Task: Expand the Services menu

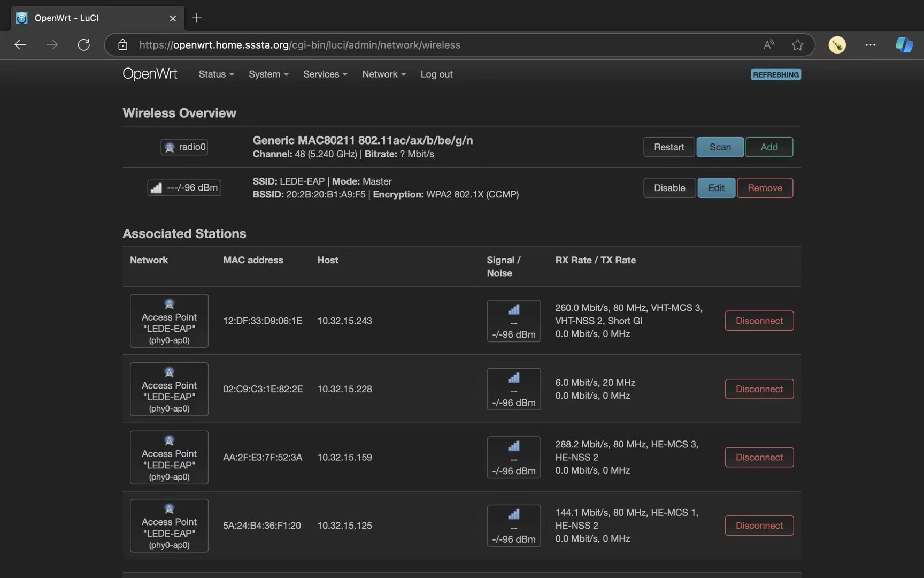Action: pos(325,74)
